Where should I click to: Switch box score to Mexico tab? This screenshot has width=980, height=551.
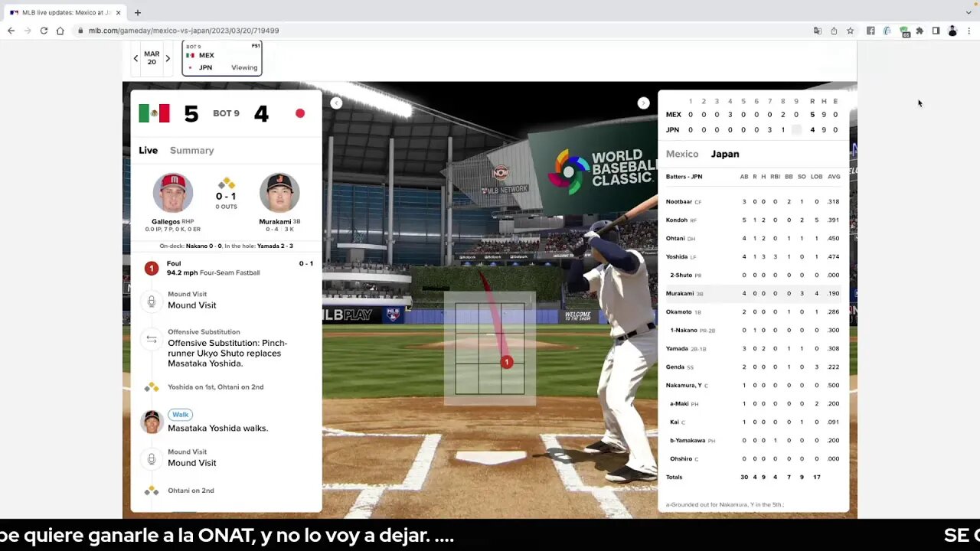coord(682,154)
